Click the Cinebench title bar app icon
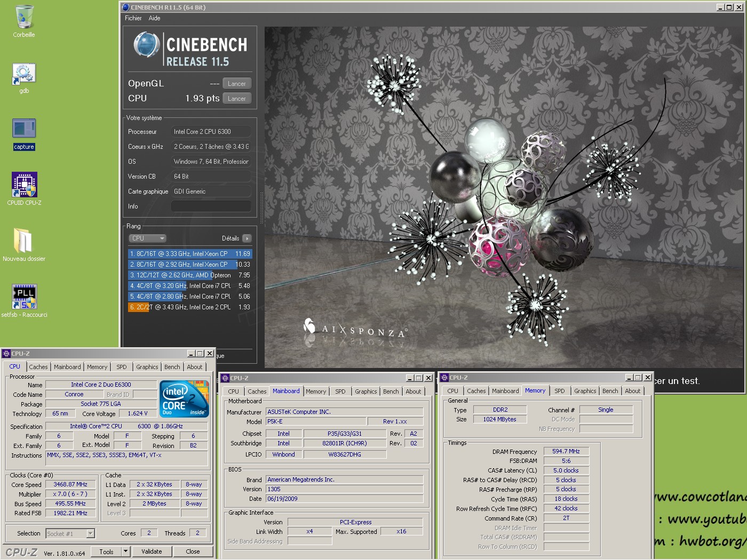This screenshot has height=560, width=747. click(125, 7)
